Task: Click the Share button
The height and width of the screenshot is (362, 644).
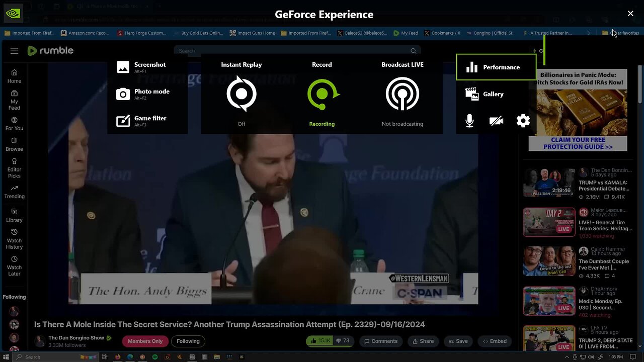Action: [x=423, y=341]
